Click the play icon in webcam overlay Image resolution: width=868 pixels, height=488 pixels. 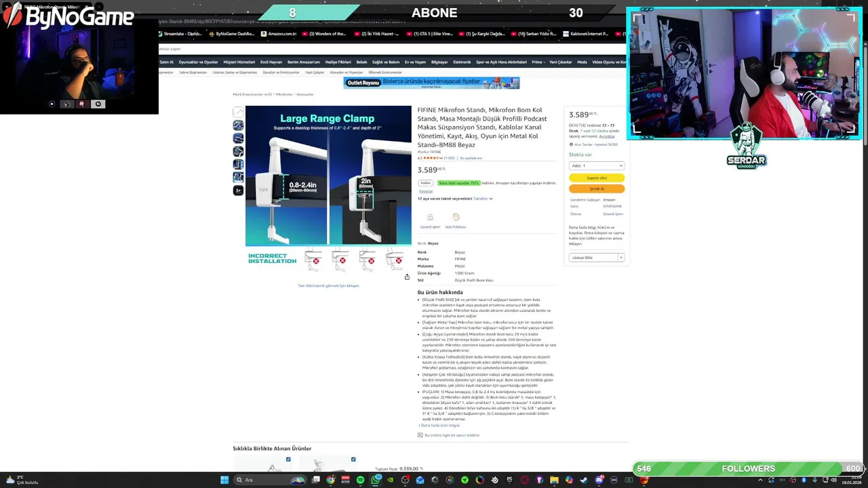pos(52,104)
